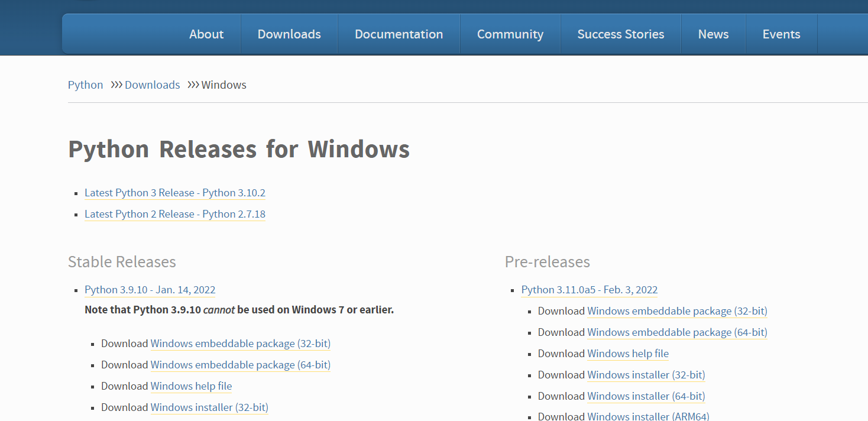Screen dimensions: 868x421
Task: Open the Downloads nav menu
Action: tap(289, 34)
